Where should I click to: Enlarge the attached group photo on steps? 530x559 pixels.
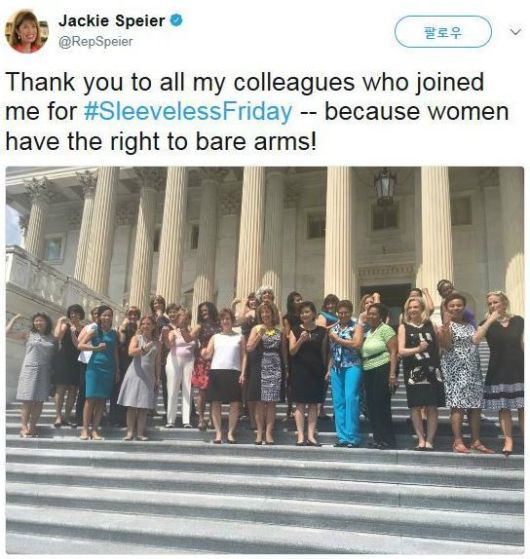tap(265, 360)
